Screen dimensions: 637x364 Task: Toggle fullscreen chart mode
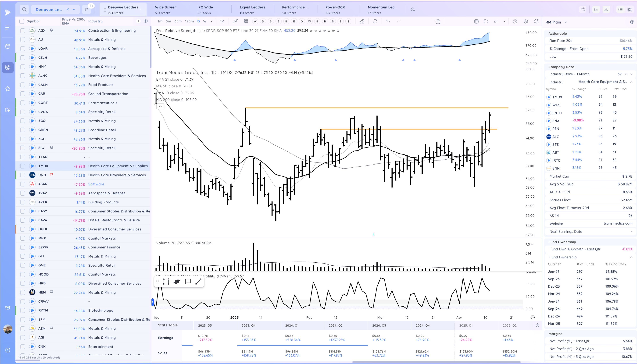[536, 21]
